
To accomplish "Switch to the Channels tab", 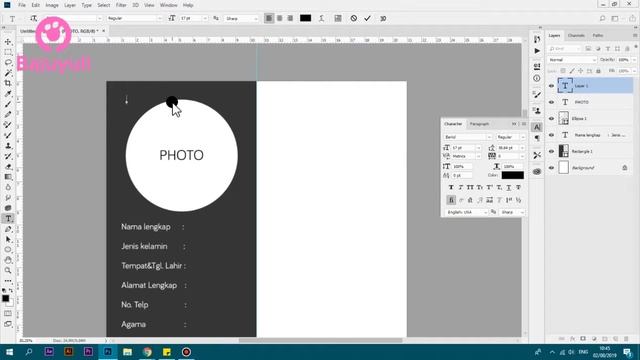I will pyautogui.click(x=576, y=36).
